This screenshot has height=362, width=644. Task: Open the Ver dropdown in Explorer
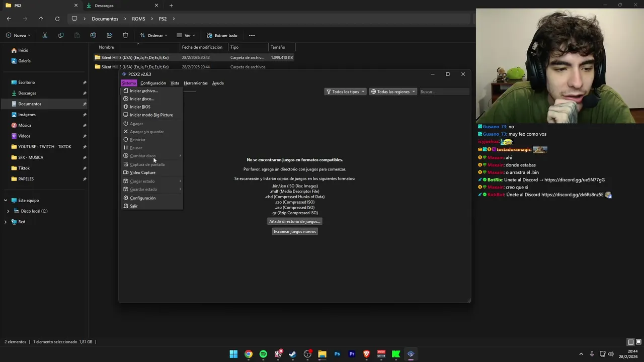186,35
